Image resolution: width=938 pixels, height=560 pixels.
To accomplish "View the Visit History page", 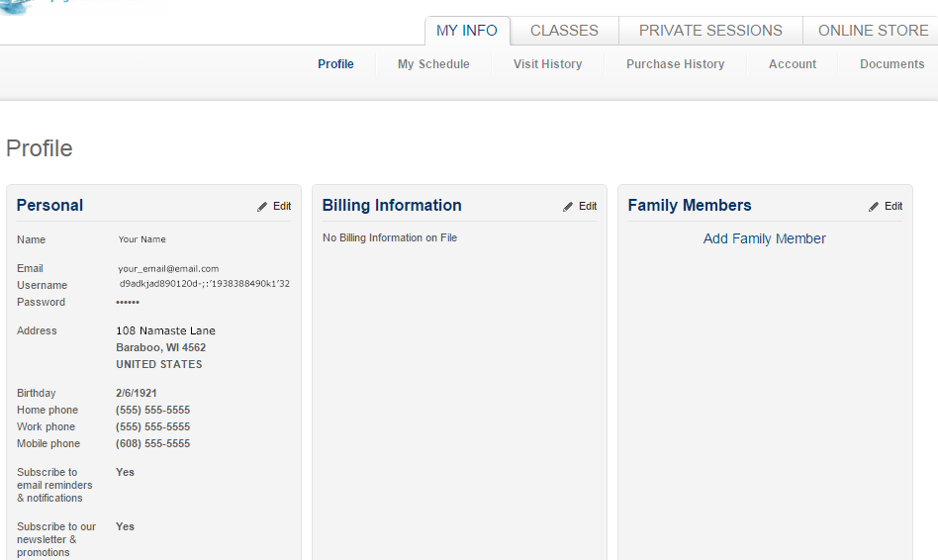I will pyautogui.click(x=547, y=64).
